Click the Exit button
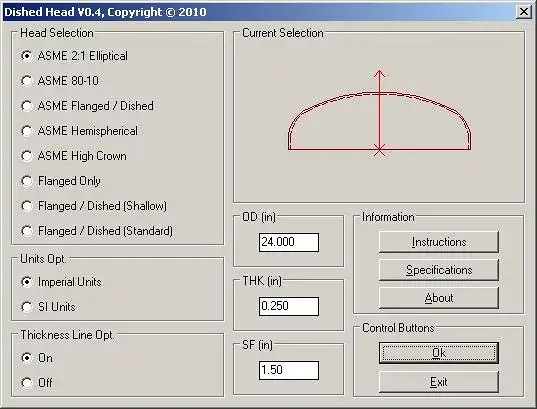 coord(439,382)
